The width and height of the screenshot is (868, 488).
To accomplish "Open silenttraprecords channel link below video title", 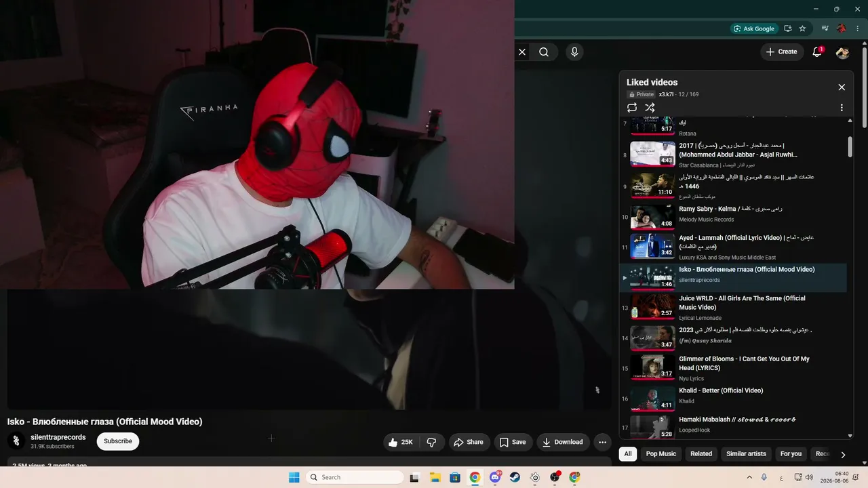I will (58, 437).
